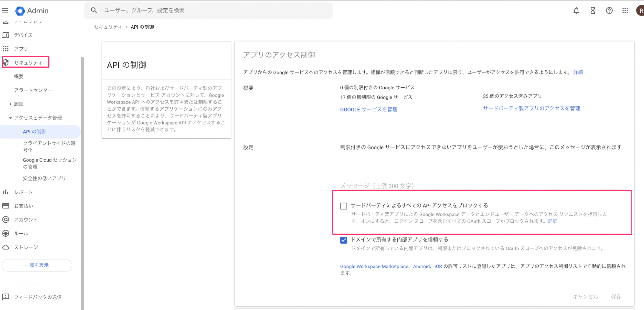
Task: Expand the 認証 section arrow
Action: pyautogui.click(x=10, y=104)
